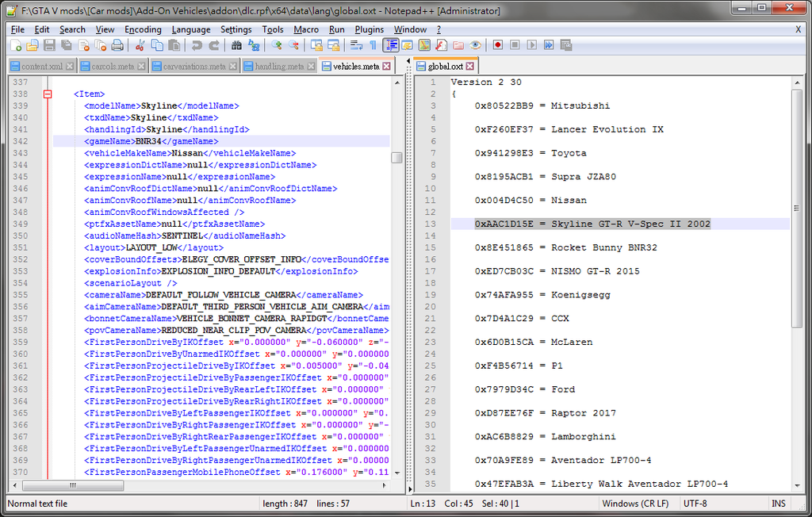Open the Macro menu

click(x=306, y=29)
